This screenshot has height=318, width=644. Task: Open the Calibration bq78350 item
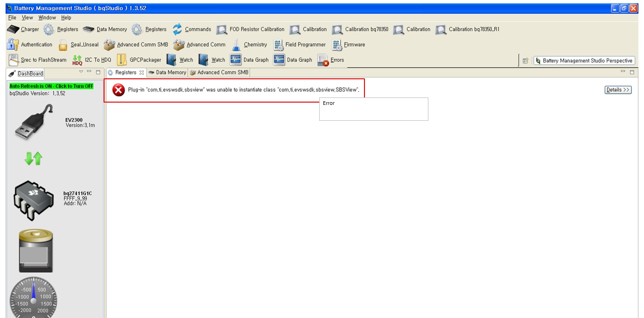pos(360,29)
